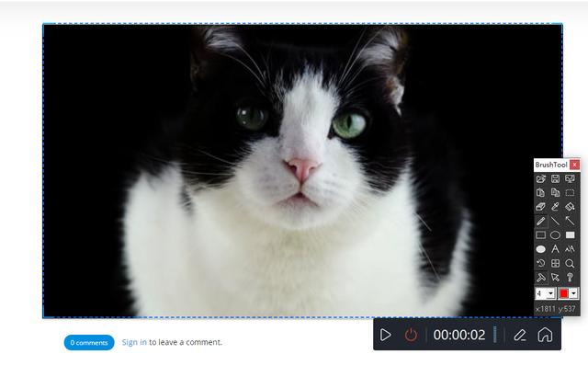Click the Undo history icon
This screenshot has width=588, height=377.
[541, 263]
